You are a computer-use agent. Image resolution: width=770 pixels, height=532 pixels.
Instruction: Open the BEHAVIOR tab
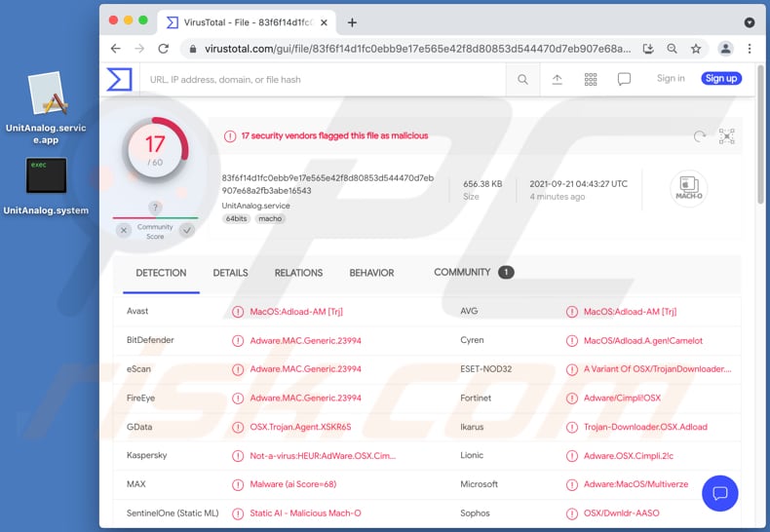point(371,273)
